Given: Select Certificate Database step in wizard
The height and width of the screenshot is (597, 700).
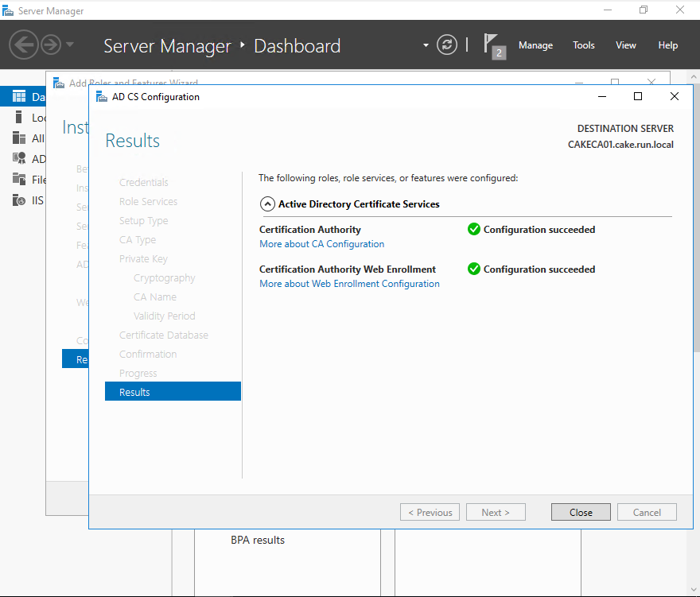Looking at the screenshot, I should (x=163, y=335).
